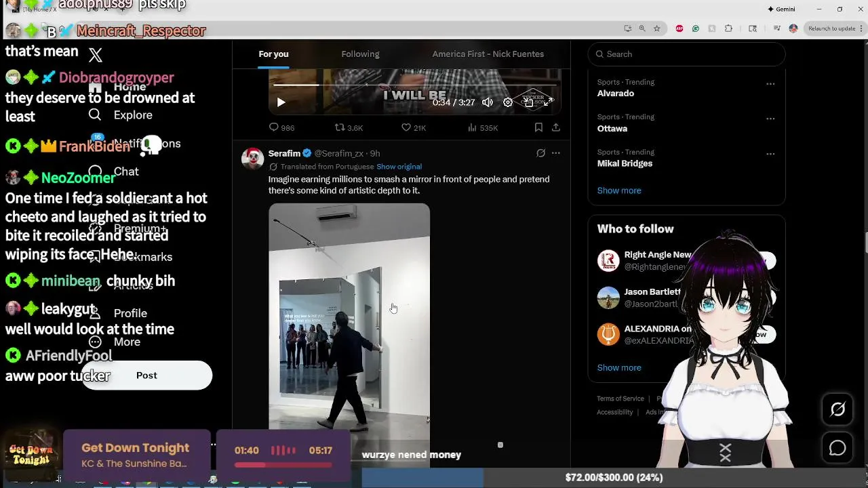Open Gemini in the Chrome title bar
Viewport: 868px width, 488px height.
(x=781, y=9)
